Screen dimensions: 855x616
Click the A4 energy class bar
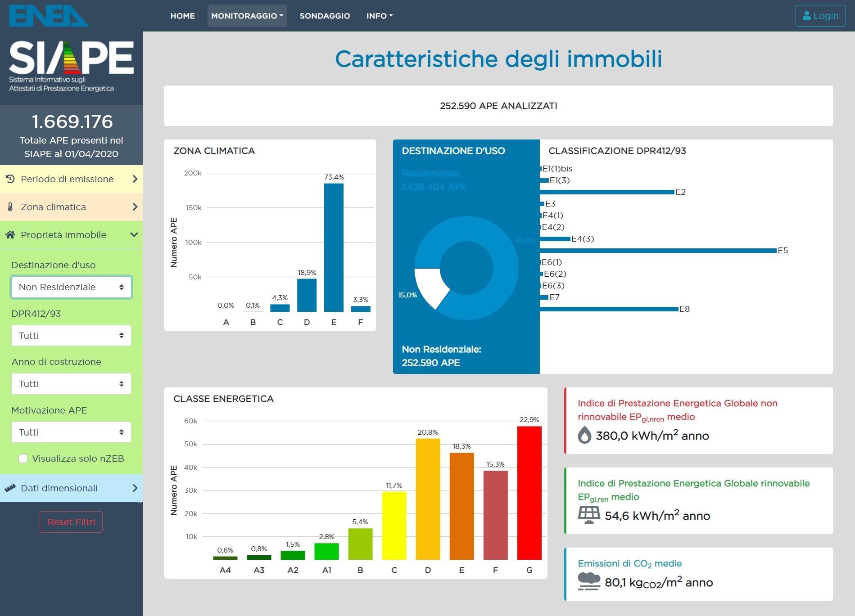pos(225,558)
